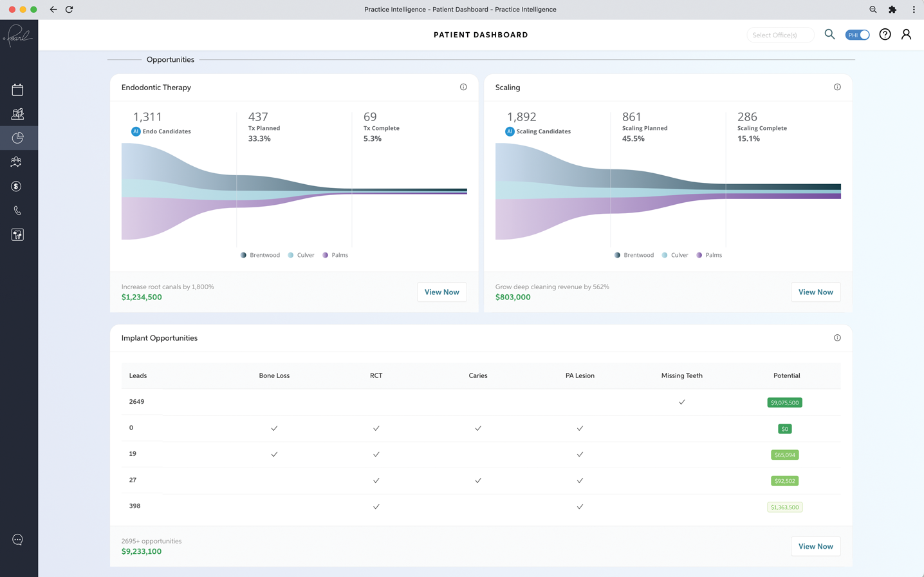Toggle the Palms legend in the Scaling chart

tap(708, 255)
